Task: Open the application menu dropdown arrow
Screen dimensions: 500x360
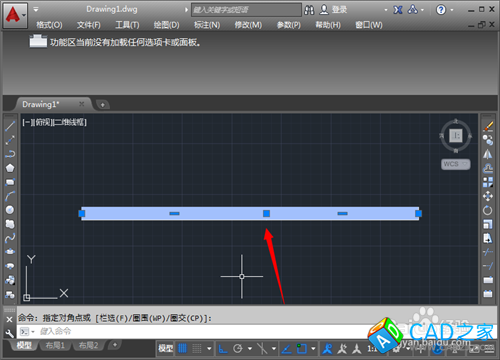Action: coord(24,15)
